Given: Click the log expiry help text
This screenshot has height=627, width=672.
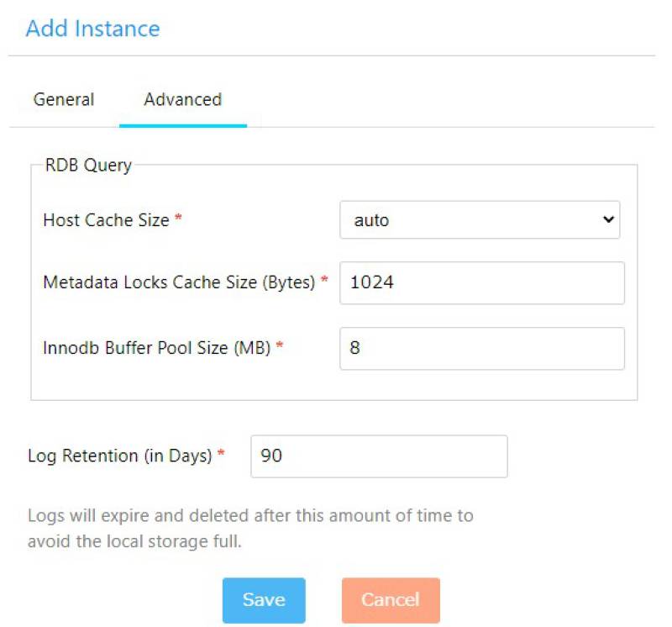Looking at the screenshot, I should (249, 529).
